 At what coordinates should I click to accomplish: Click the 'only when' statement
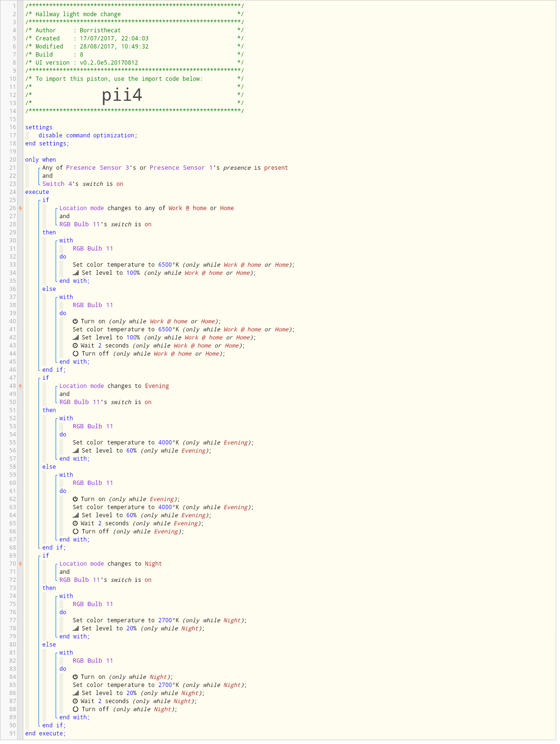tap(40, 160)
